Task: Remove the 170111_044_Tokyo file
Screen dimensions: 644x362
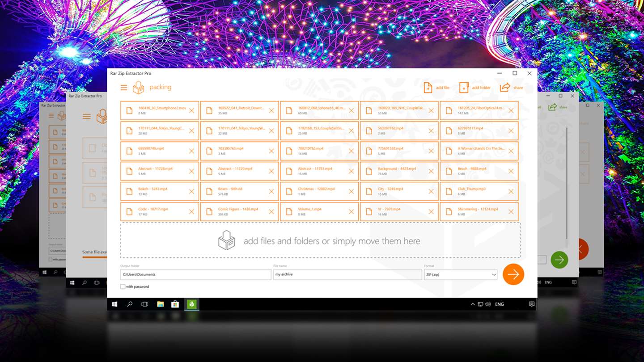Action: [191, 131]
